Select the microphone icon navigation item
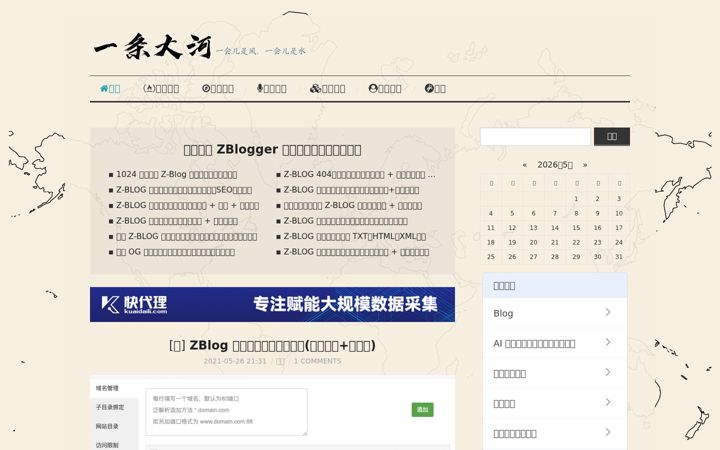Image resolution: width=720 pixels, height=450 pixels. (x=271, y=89)
